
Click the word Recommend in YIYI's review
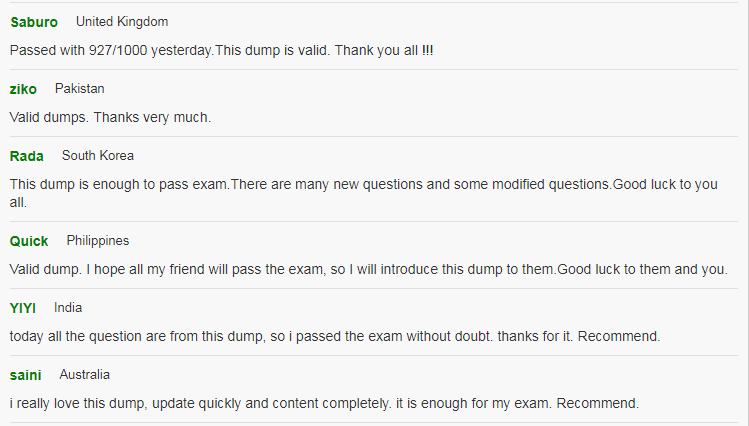[619, 336]
